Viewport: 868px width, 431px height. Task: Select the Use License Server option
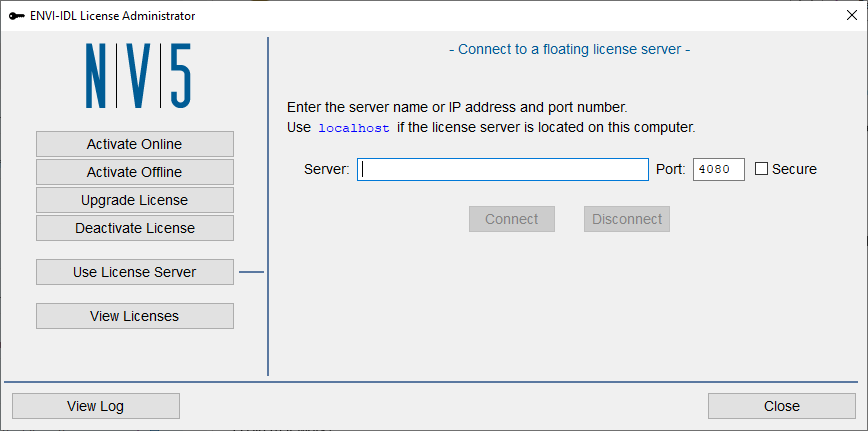click(x=135, y=272)
